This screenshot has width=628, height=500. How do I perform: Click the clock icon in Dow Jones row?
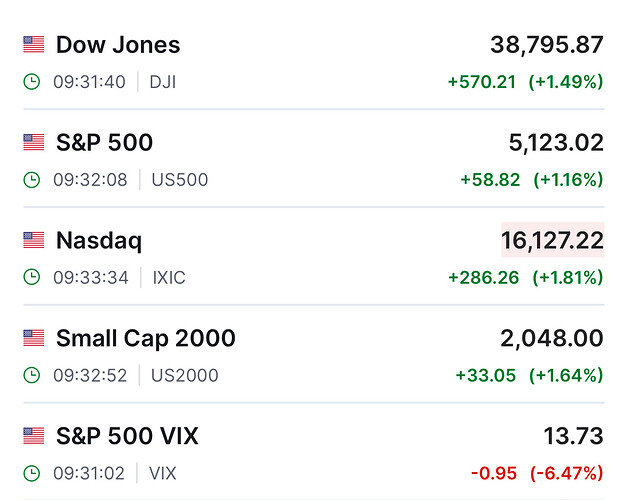(32, 82)
